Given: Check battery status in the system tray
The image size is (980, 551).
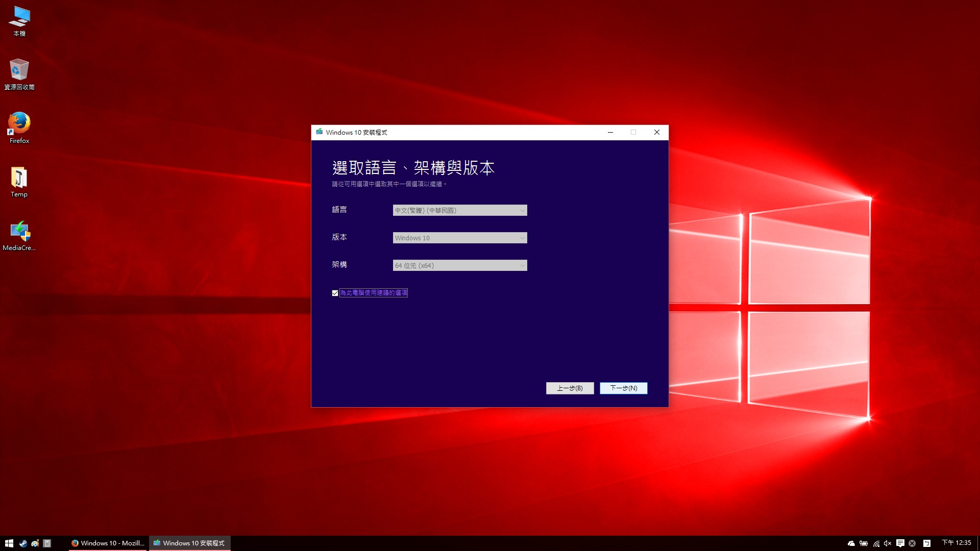Looking at the screenshot, I should [x=863, y=543].
